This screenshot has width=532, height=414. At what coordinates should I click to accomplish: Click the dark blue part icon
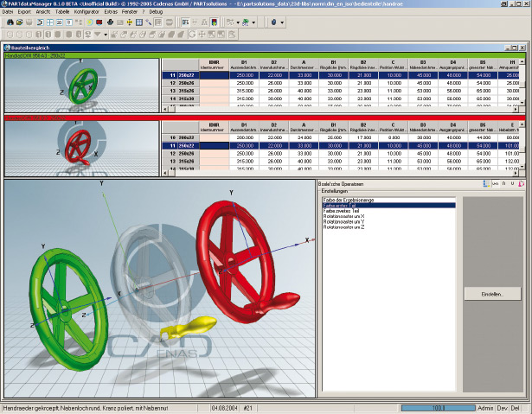pos(273,22)
